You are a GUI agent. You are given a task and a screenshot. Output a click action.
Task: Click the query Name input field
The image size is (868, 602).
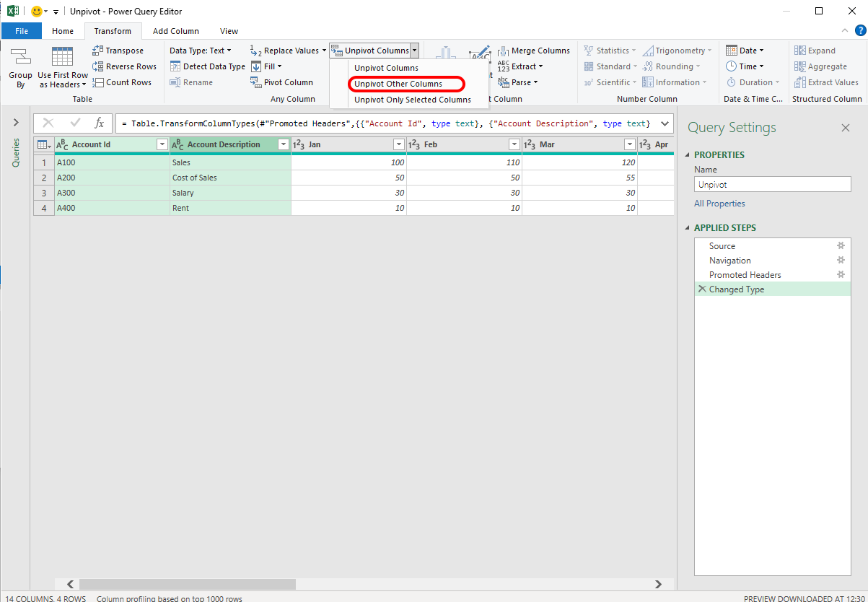pos(772,184)
